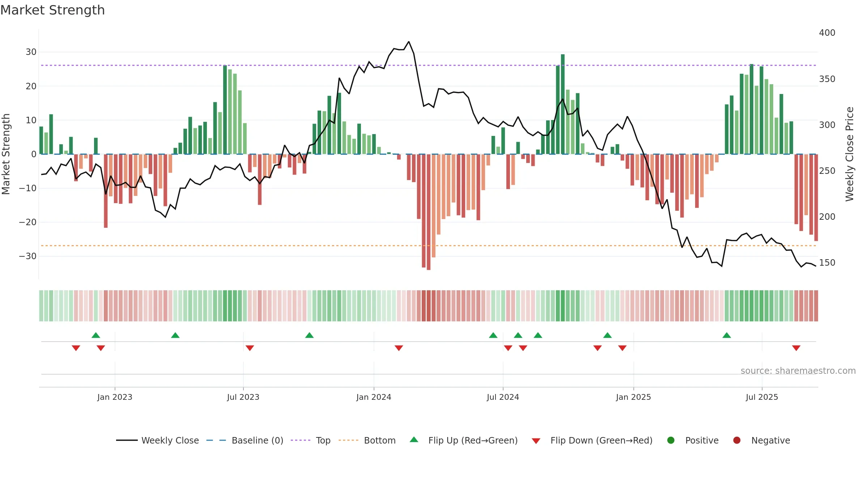Click the Jan 2025 axis label

point(633,397)
